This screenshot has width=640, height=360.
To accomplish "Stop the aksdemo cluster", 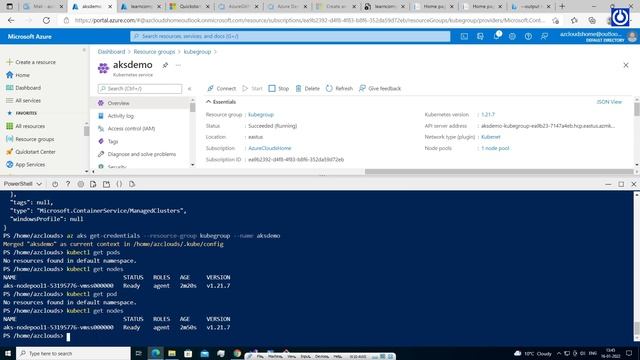I will (x=278, y=89).
